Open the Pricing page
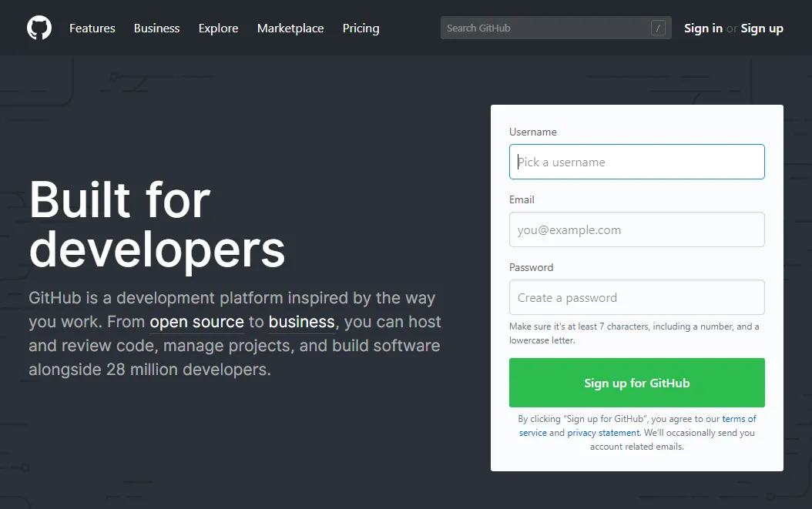The image size is (812, 509). pyautogui.click(x=361, y=28)
